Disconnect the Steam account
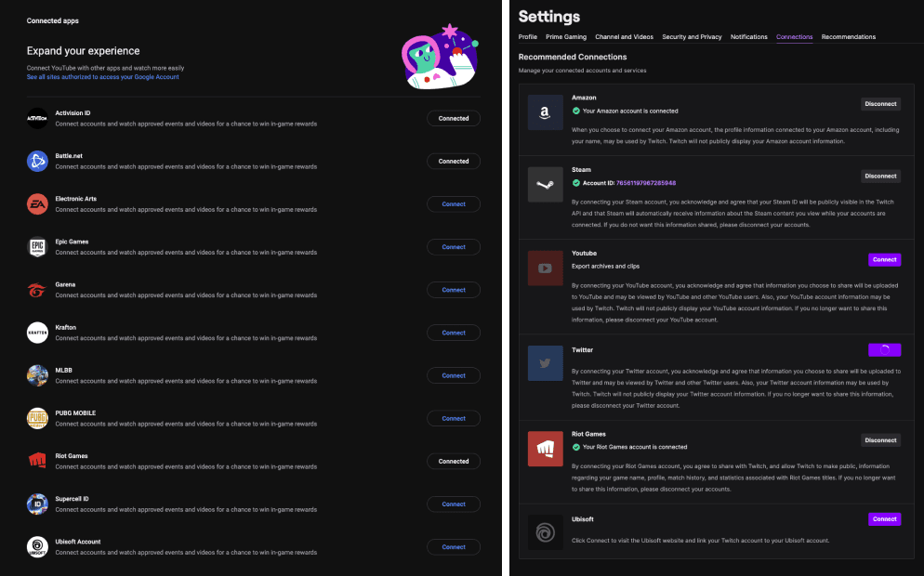The height and width of the screenshot is (576, 924). (x=880, y=176)
